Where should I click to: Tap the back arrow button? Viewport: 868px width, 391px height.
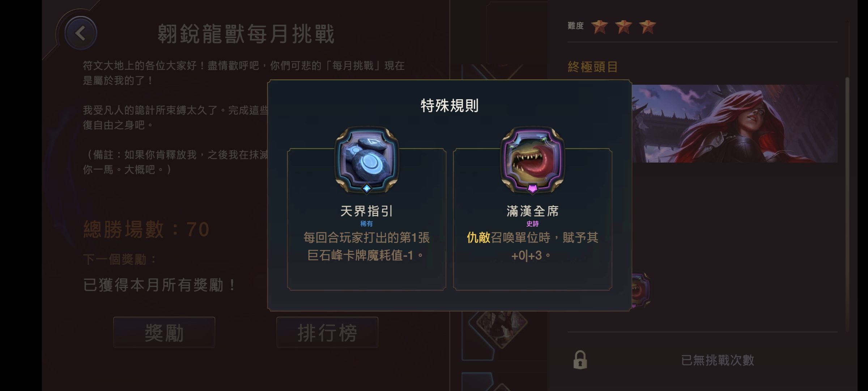(x=80, y=33)
